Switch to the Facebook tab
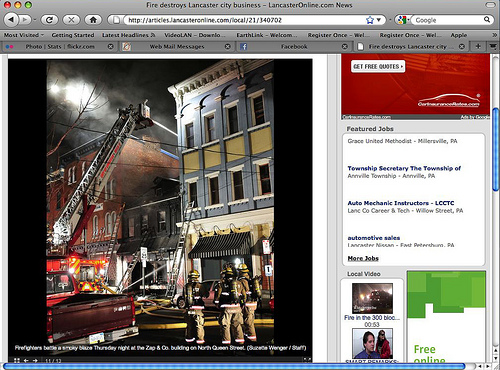Screen dimensions: 500x370 294,47
